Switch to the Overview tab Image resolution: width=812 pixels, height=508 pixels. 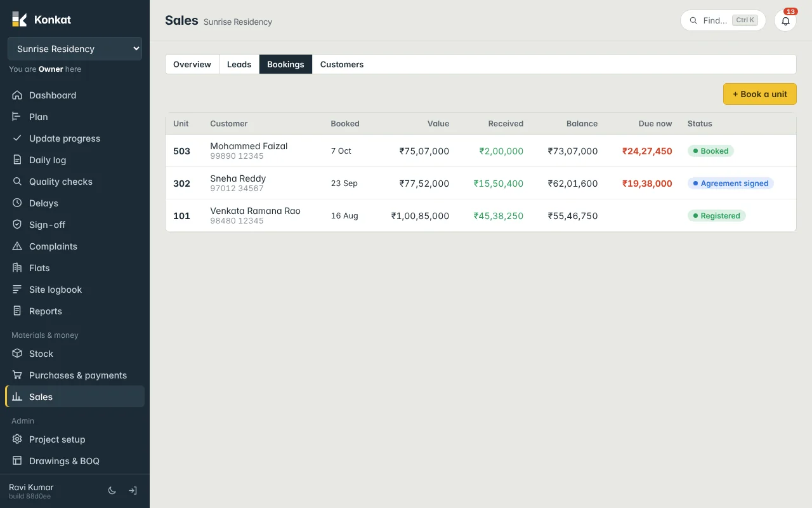pos(192,64)
